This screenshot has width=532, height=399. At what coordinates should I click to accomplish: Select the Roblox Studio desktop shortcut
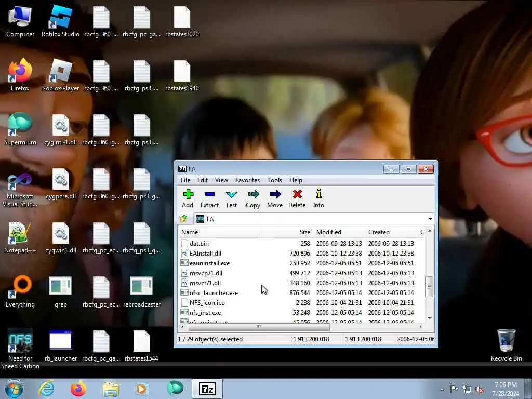[x=60, y=21]
